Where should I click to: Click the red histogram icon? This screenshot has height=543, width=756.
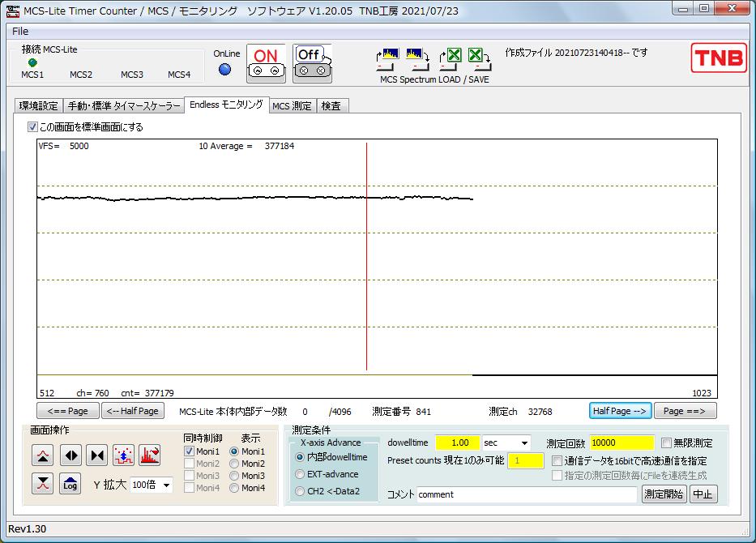click(x=149, y=455)
